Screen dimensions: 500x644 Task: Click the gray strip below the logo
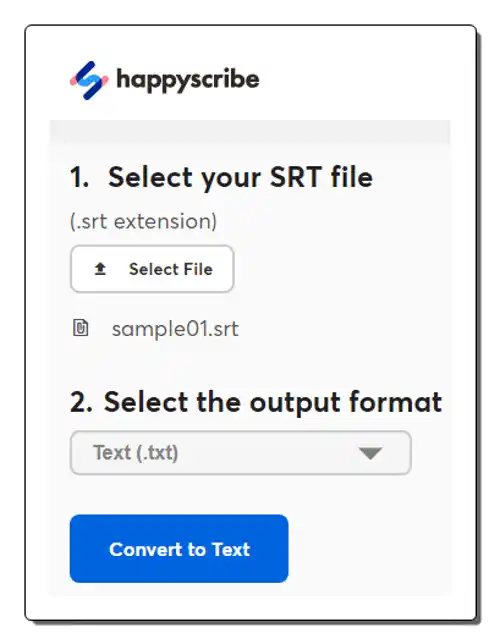(x=250, y=132)
